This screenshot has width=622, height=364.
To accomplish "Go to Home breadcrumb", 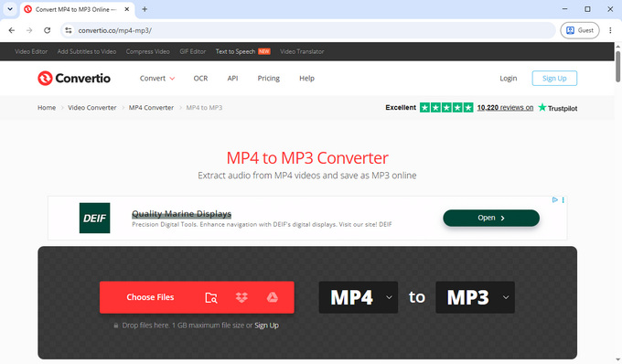I will (47, 107).
